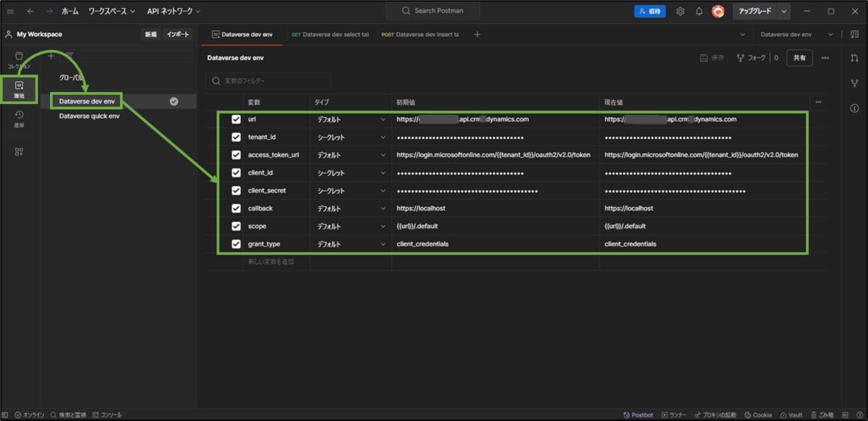Switch to the Dataverse dev env tab
The width and height of the screenshot is (868, 421).
point(242,34)
